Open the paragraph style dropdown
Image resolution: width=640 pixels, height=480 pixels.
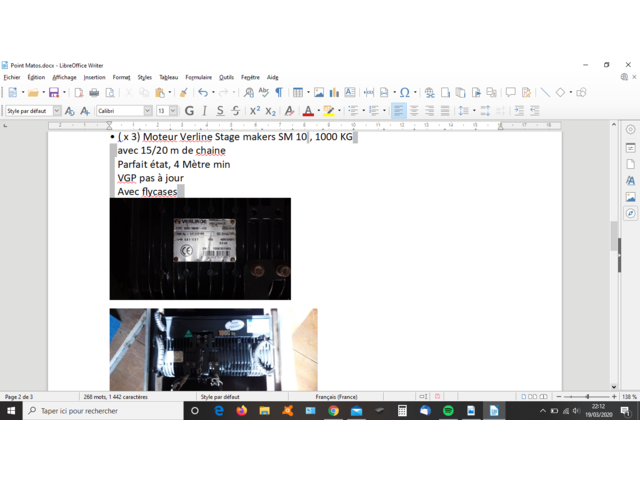click(57, 111)
